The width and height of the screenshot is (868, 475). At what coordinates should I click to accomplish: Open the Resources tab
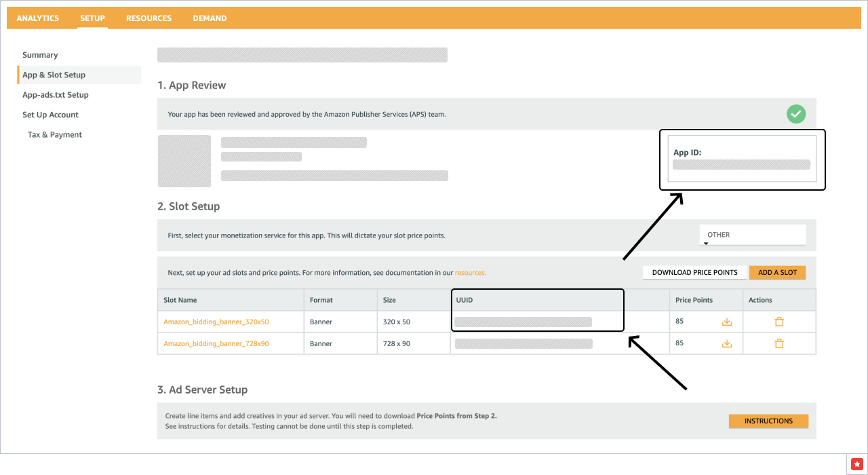(149, 18)
